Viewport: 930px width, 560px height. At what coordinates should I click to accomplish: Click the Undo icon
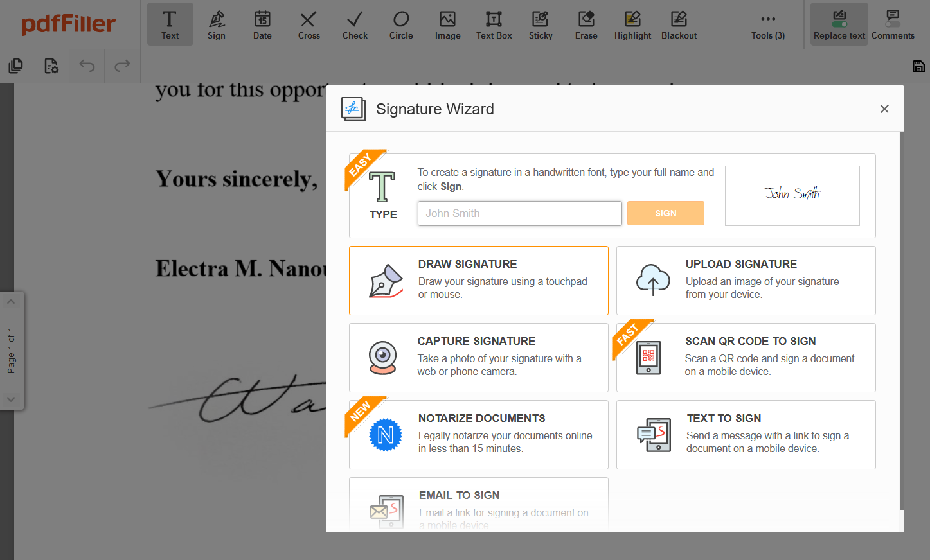pyautogui.click(x=87, y=66)
